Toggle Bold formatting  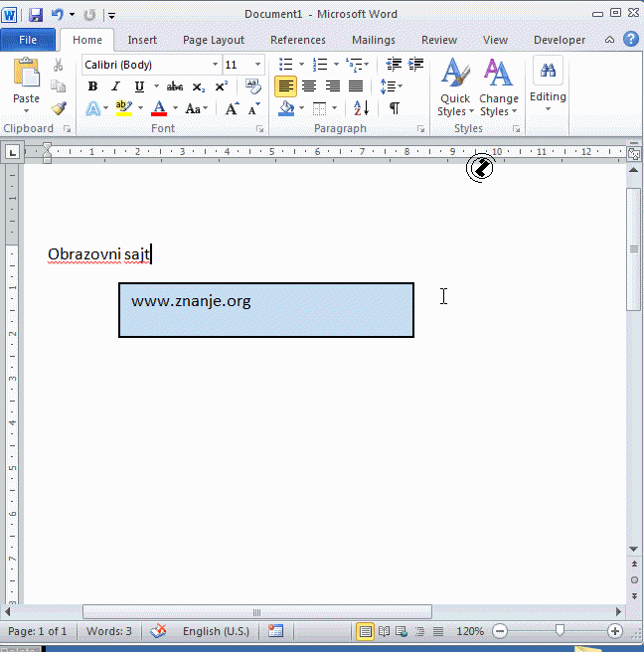(x=92, y=86)
